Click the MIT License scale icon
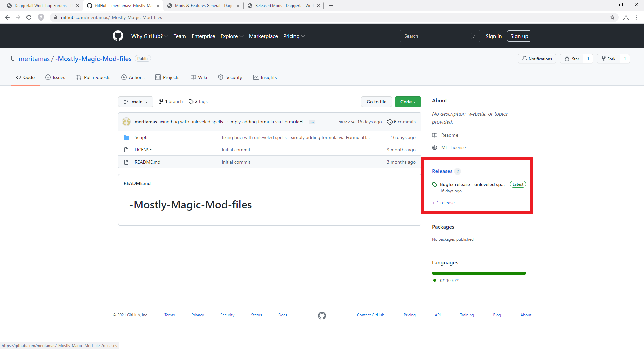This screenshot has height=349, width=644. coord(435,147)
